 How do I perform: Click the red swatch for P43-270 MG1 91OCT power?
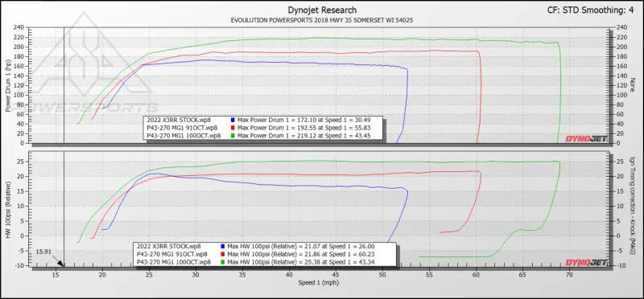(233, 128)
